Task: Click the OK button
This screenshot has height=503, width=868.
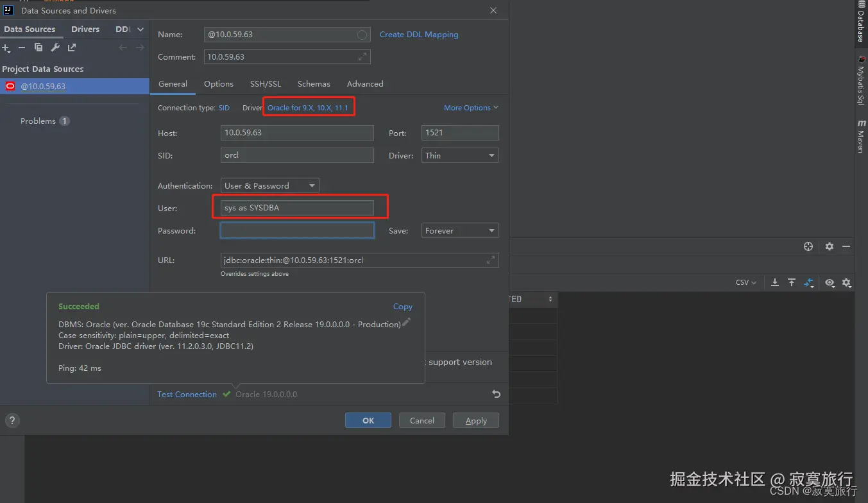Action: [x=368, y=421]
